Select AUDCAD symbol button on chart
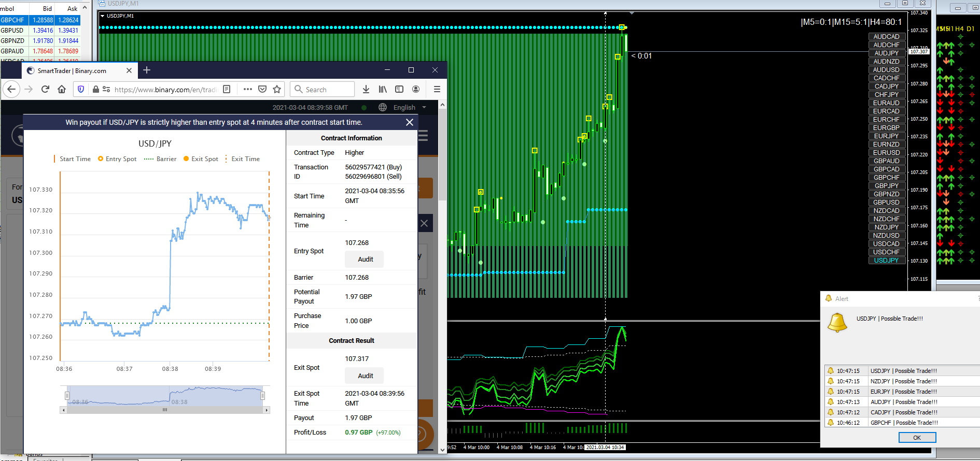The image size is (980, 461). click(887, 37)
